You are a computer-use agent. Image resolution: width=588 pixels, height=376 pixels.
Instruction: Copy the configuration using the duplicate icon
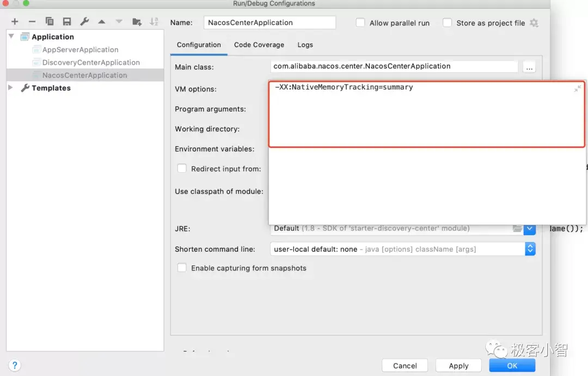pos(49,21)
